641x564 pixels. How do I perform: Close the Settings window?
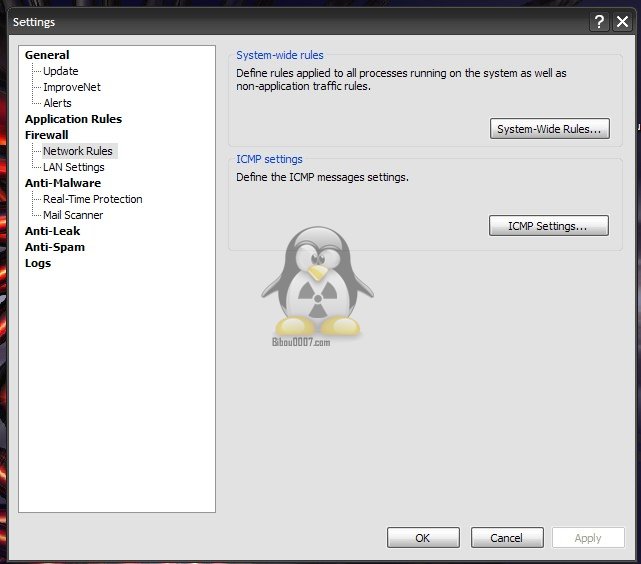pos(622,22)
